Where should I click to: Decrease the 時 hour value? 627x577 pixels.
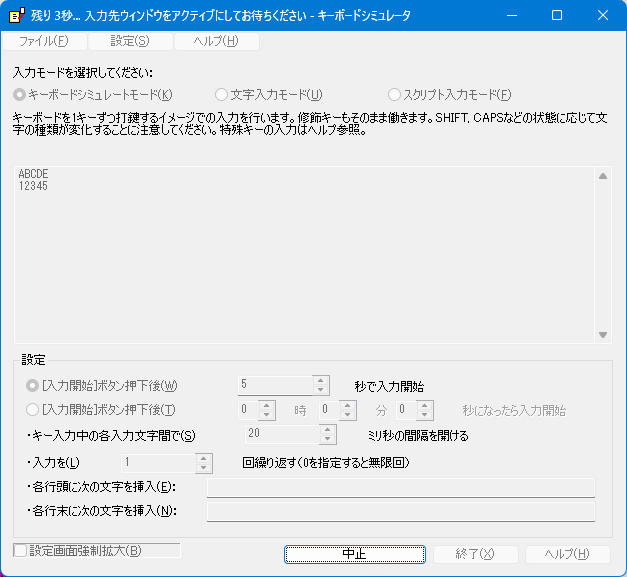point(267,415)
